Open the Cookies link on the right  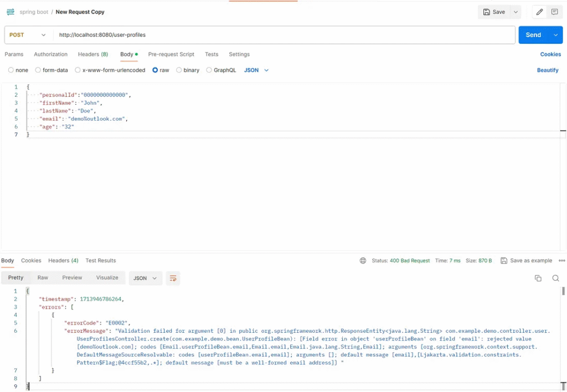tap(550, 54)
